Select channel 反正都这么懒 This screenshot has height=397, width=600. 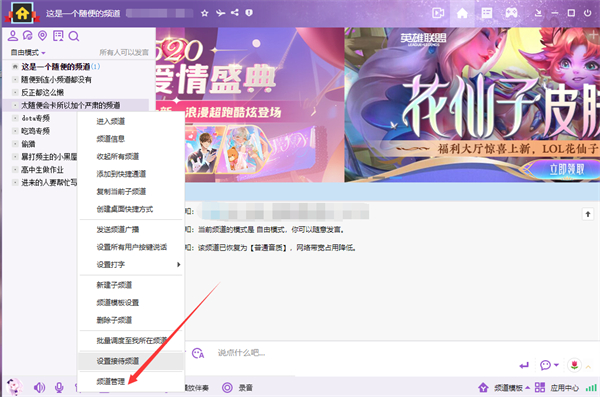click(42, 92)
